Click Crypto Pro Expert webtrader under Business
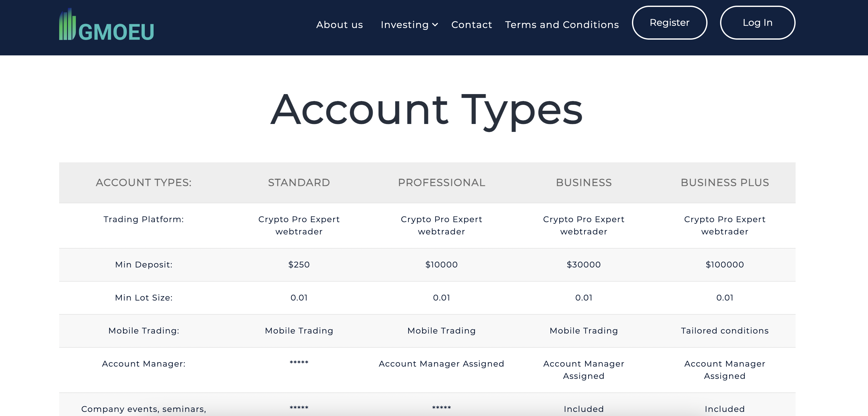868x416 pixels. 583,225
